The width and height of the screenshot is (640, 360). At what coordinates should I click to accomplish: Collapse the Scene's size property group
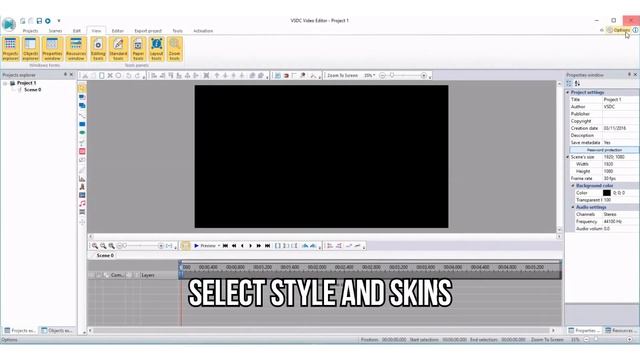(x=568, y=157)
